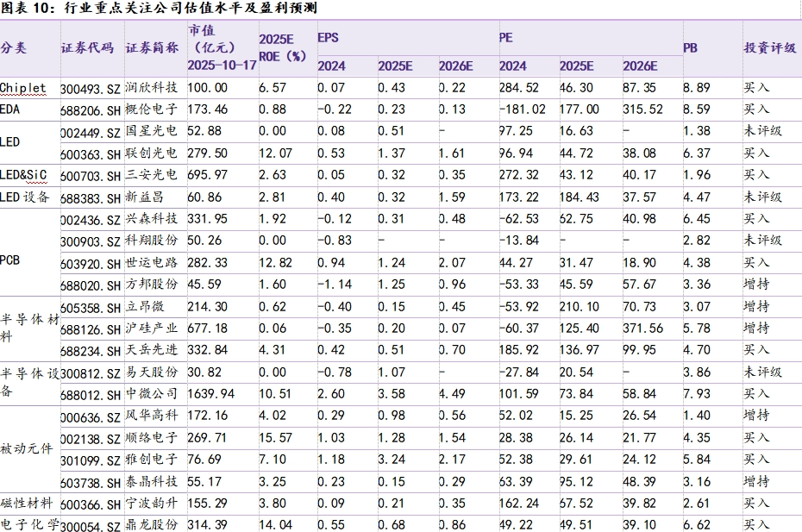Select the 被动元件 category cell
The image size is (802, 532).
coord(27,449)
